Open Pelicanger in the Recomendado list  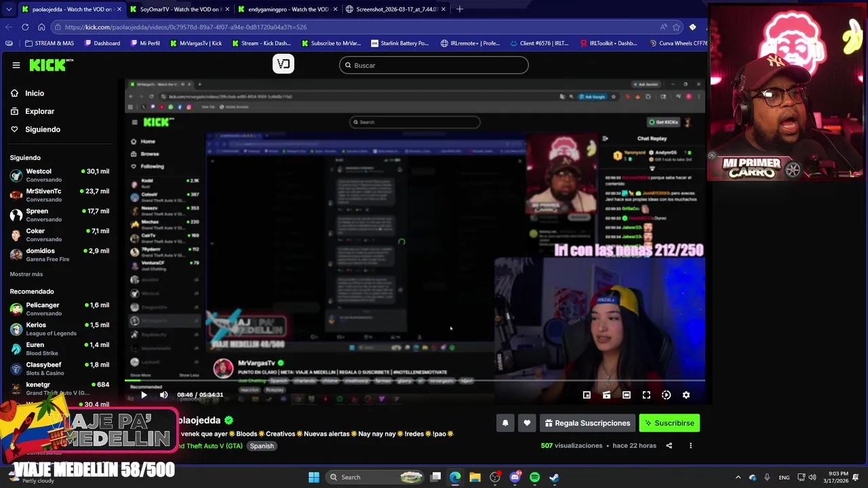pyautogui.click(x=60, y=309)
